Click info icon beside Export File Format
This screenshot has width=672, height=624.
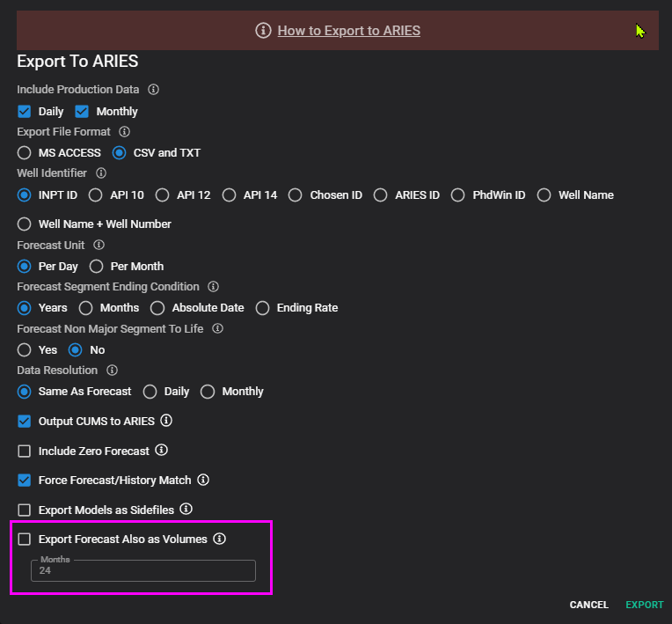click(124, 132)
